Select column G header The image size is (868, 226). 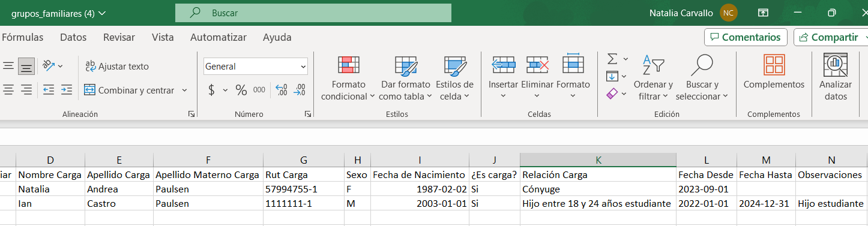(x=304, y=160)
